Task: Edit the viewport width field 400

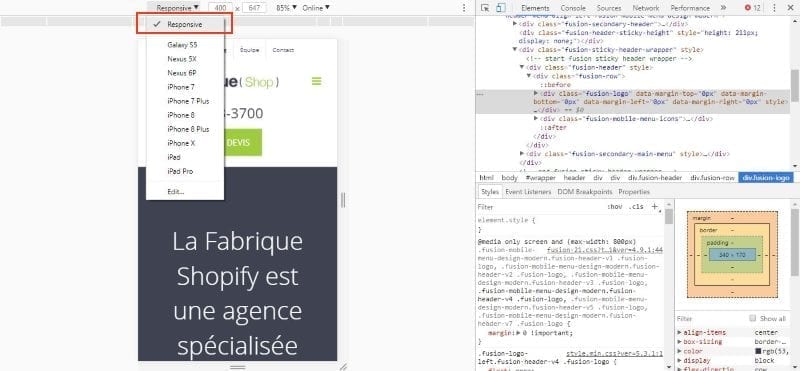Action: tap(221, 8)
